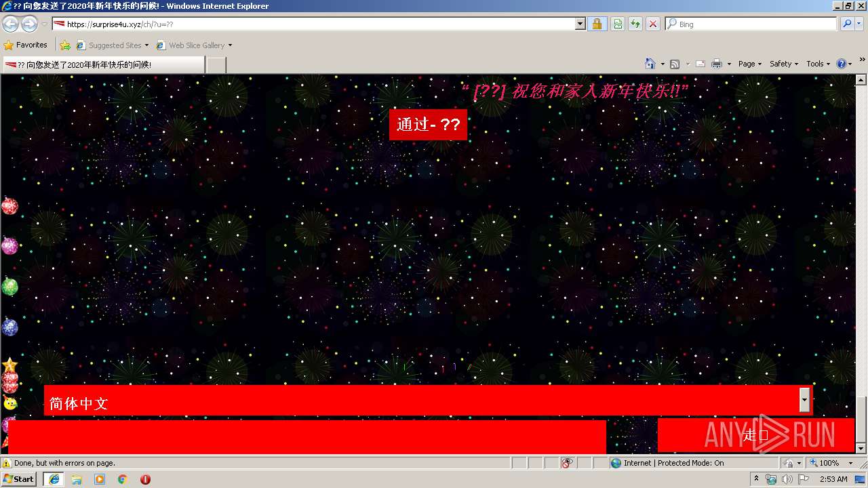Start a search with the magnifier icon
This screenshot has width=868, height=488.
click(848, 24)
